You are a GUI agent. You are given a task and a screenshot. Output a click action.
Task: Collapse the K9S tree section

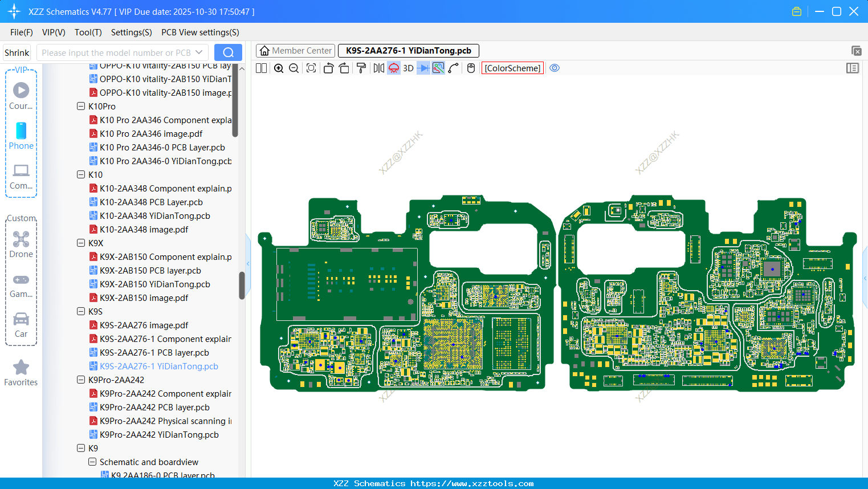(81, 311)
